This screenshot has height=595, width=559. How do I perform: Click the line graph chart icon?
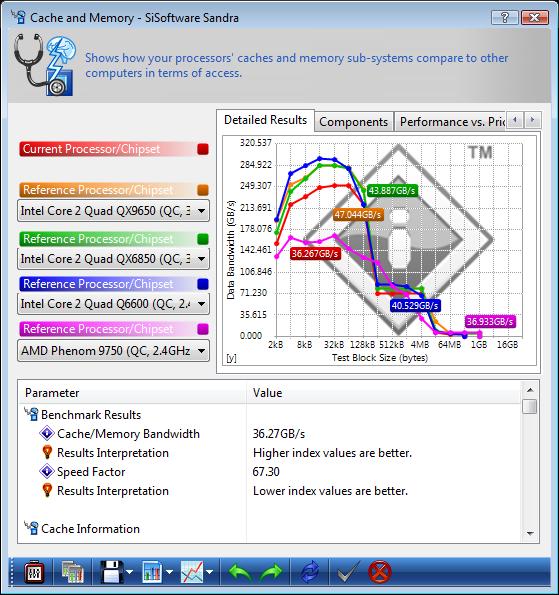click(x=192, y=572)
